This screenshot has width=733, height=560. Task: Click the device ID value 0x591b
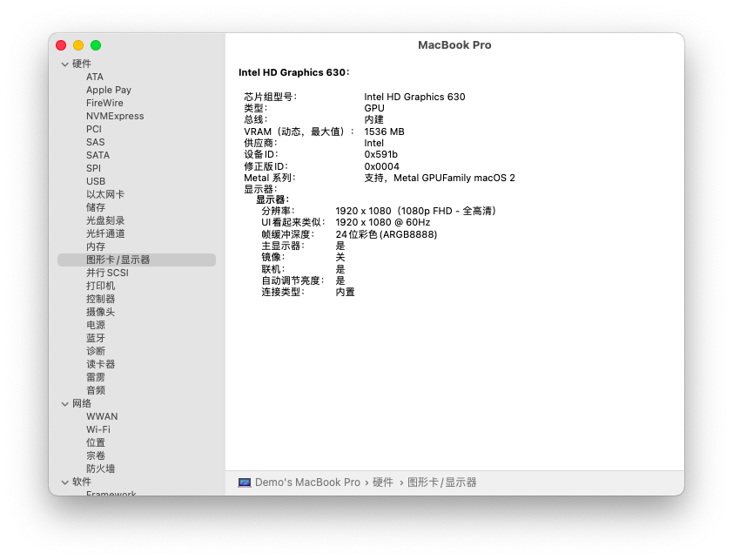point(381,154)
